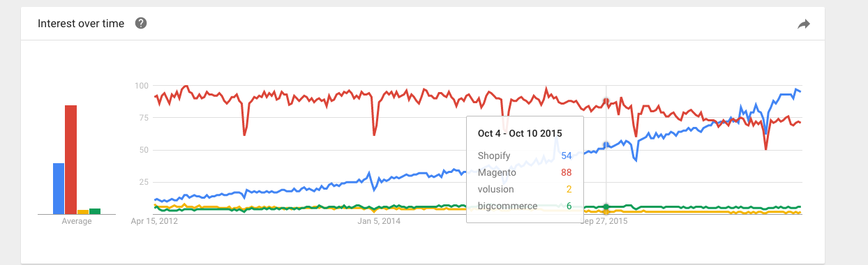Viewport: 868px width, 265px height.
Task: Click the 'Apr 15, 2012' axis label
Action: 154,221
